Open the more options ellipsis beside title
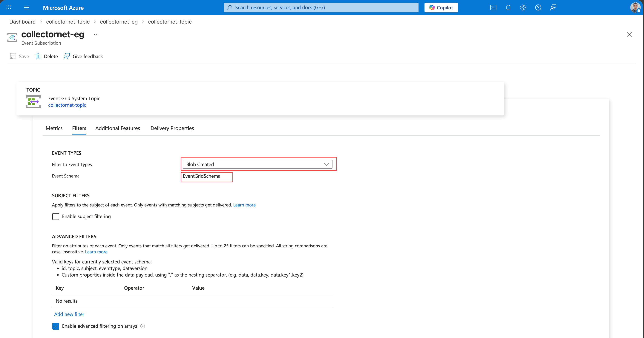 point(96,35)
